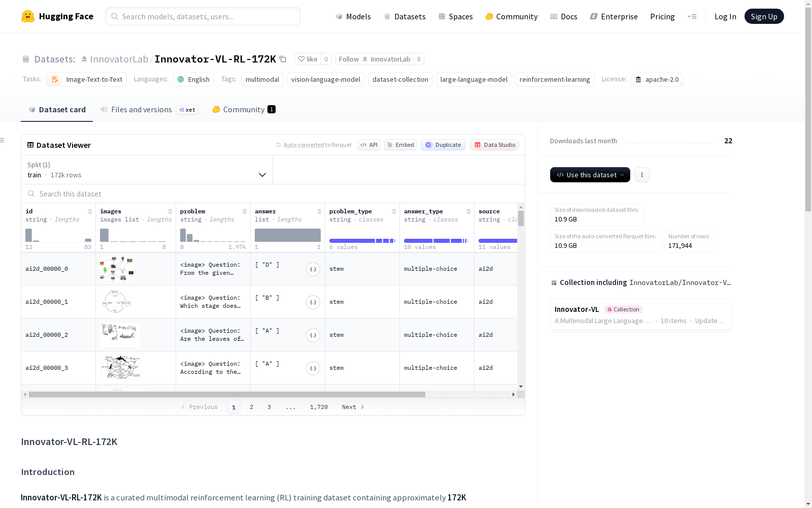Click the problem_type class distribution bar
The height and width of the screenshot is (508, 812).
pyautogui.click(x=362, y=241)
